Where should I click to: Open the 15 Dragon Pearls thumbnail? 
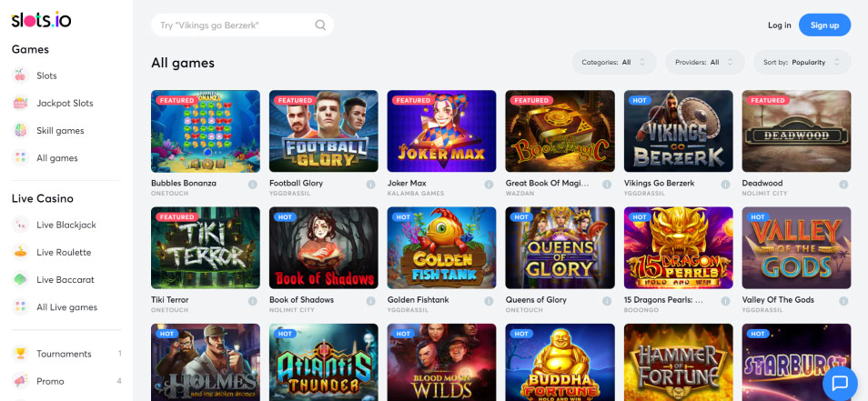(x=678, y=248)
